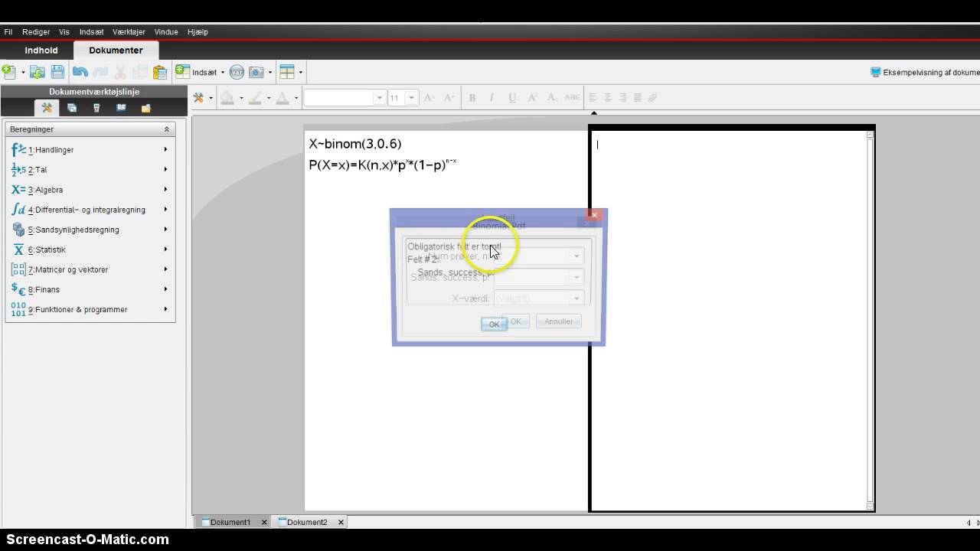Open 4:Differential- og integralregning entry
The width and height of the screenshot is (980, 551).
90,209
